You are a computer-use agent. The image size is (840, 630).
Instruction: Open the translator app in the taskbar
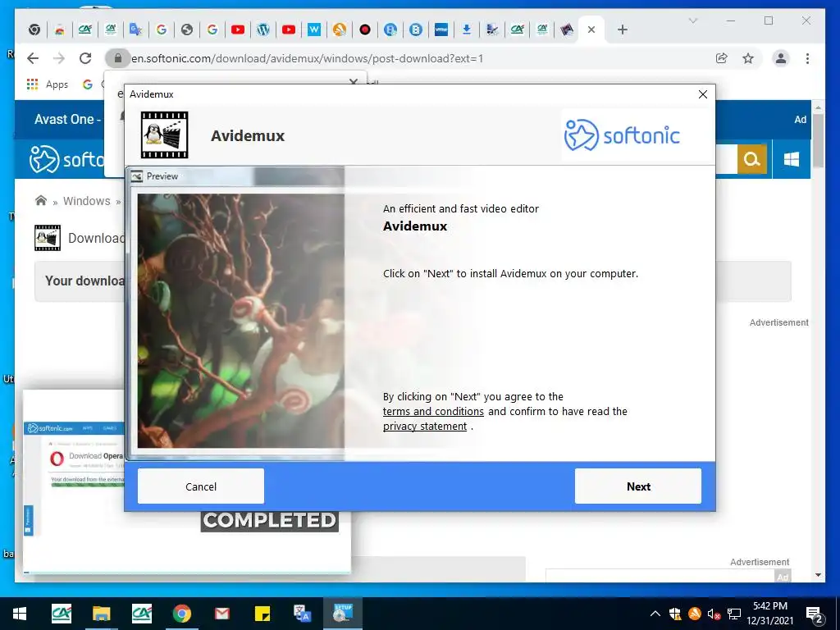click(x=302, y=614)
